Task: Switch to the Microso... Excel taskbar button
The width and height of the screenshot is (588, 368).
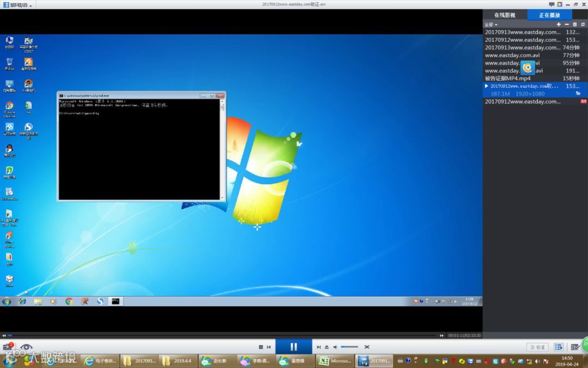Action: click(x=335, y=361)
